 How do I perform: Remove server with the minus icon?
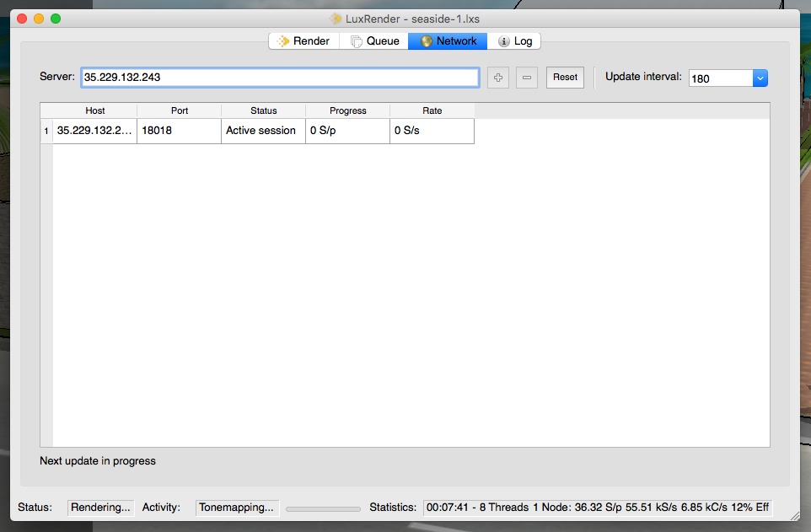pos(527,78)
